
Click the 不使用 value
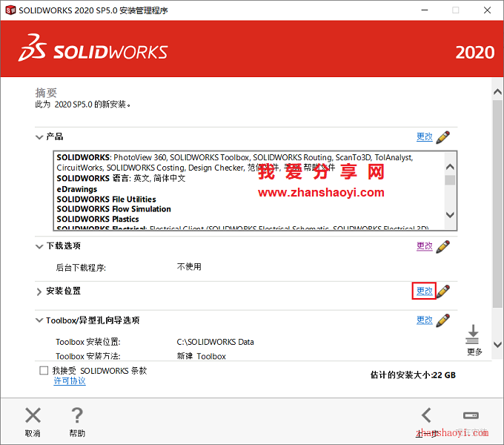[x=189, y=267]
